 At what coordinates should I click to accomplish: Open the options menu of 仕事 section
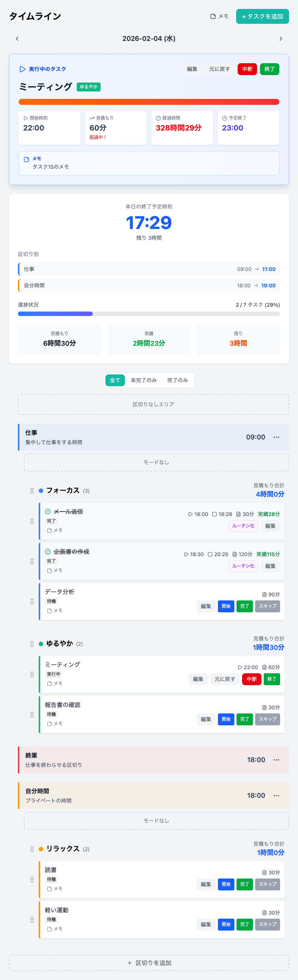click(x=276, y=437)
